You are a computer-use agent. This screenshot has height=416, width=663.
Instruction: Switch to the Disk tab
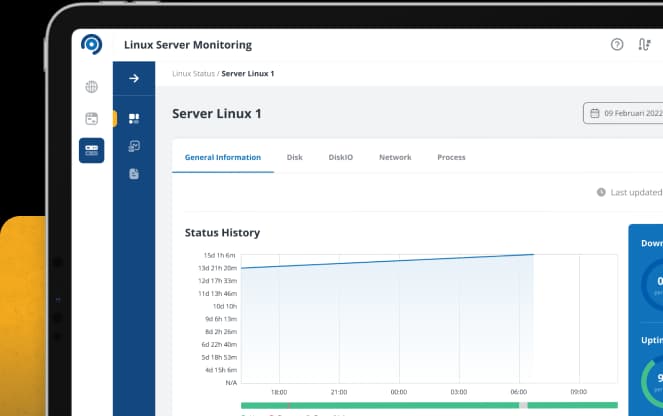[x=294, y=157]
